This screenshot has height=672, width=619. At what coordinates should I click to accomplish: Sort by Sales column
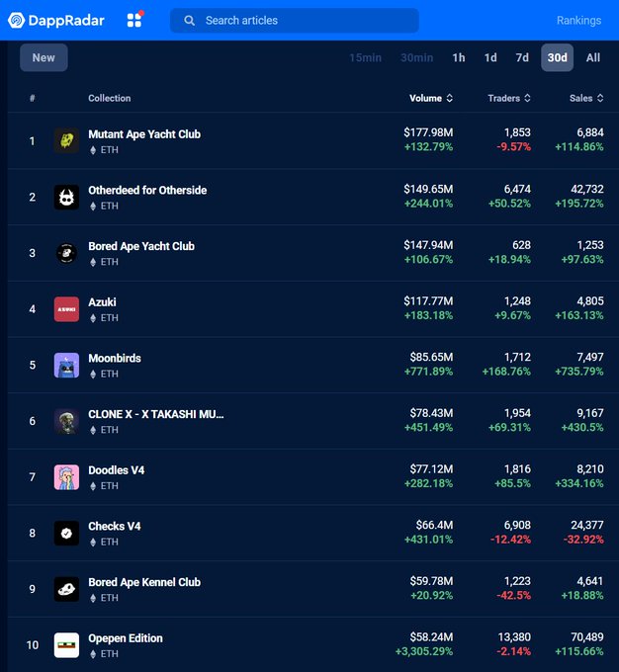(x=586, y=98)
